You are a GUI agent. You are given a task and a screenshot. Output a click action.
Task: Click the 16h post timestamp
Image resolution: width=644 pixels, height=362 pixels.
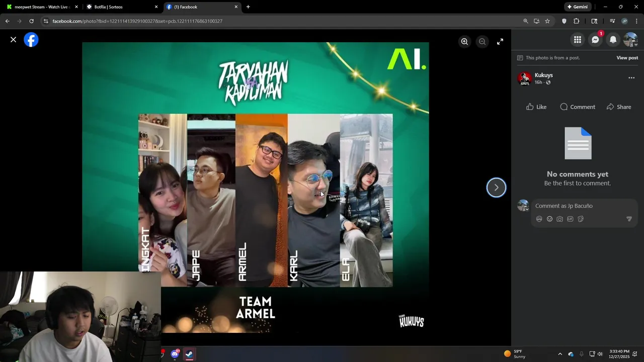click(x=538, y=82)
